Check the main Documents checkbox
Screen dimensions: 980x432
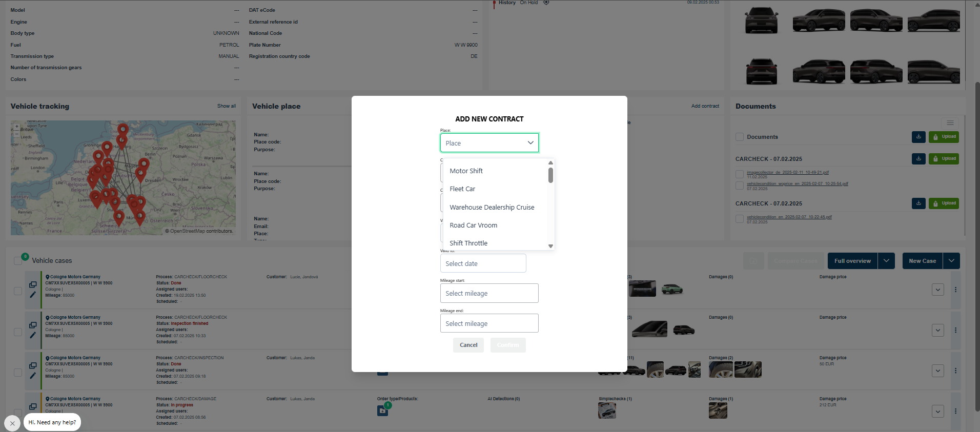[740, 137]
